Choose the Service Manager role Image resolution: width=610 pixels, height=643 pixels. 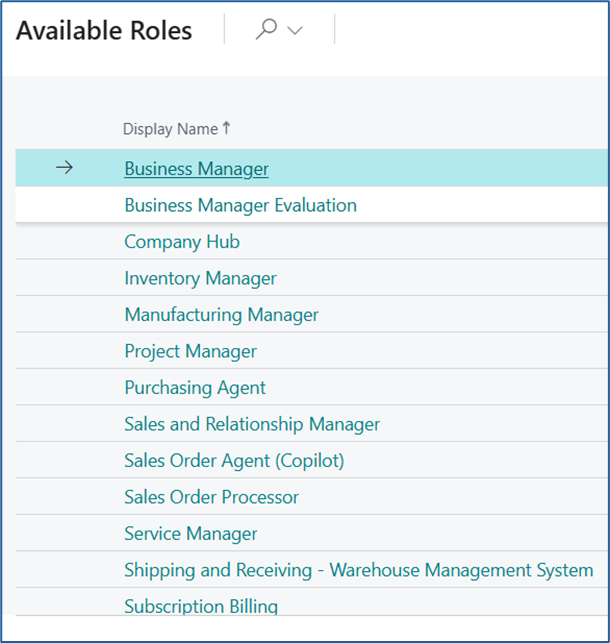point(191,534)
